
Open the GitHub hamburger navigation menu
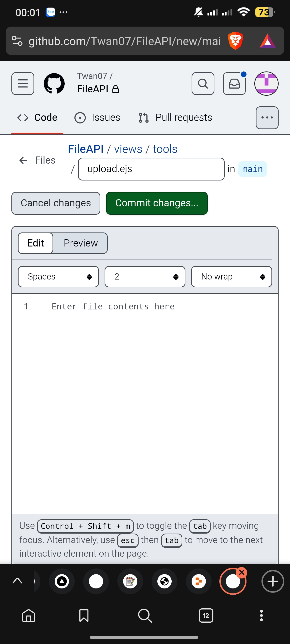coord(23,84)
